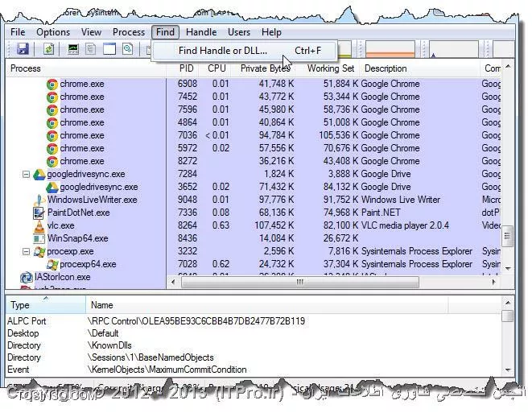Select the \Sessions\1\BaseNamedObjects handle row
532x413 pixels.
253,357
